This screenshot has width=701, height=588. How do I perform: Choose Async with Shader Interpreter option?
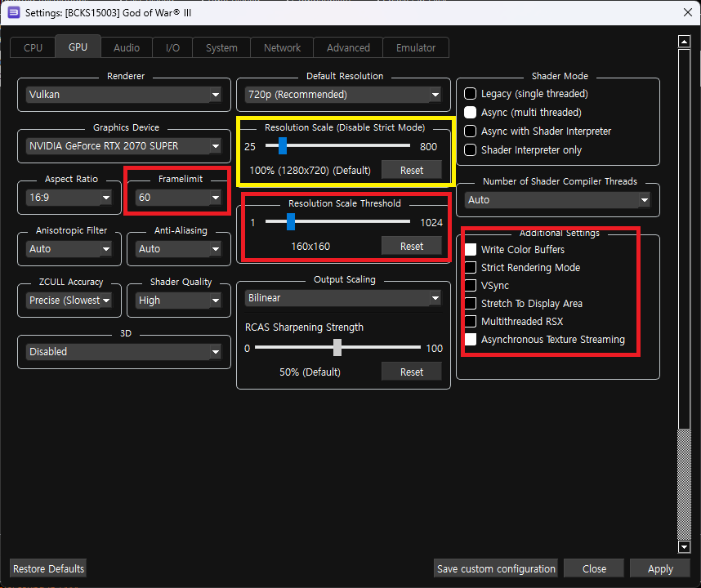tap(538, 131)
